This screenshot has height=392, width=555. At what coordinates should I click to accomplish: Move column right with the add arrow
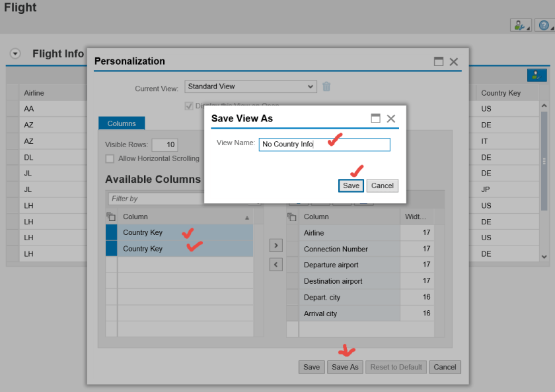276,245
